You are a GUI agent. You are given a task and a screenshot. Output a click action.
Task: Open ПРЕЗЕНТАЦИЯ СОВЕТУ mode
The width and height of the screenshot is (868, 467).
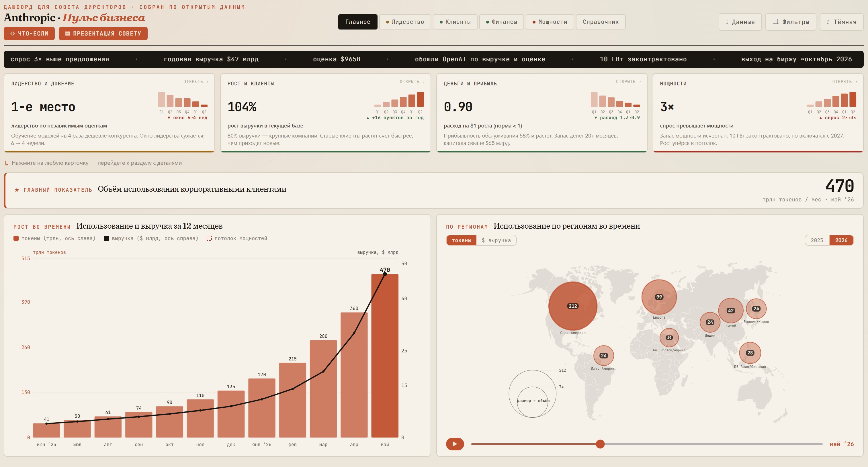(x=103, y=33)
